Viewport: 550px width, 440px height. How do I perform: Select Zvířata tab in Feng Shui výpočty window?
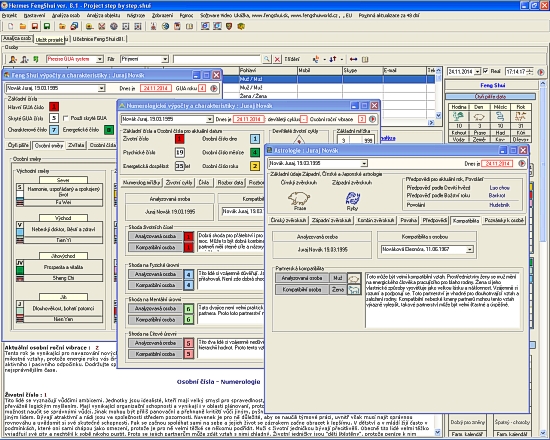(76, 145)
